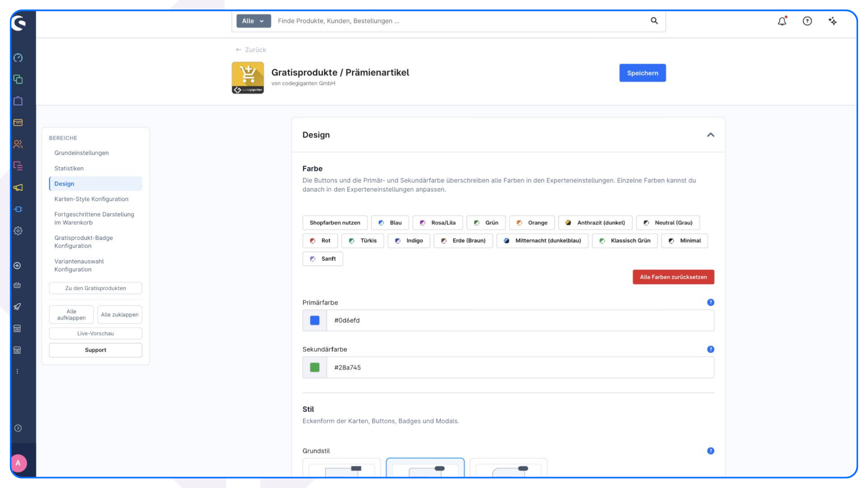Click the Speichern button

point(642,73)
